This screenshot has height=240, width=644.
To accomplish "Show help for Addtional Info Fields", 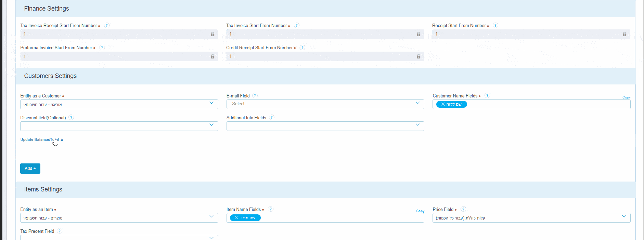I will [272, 118].
